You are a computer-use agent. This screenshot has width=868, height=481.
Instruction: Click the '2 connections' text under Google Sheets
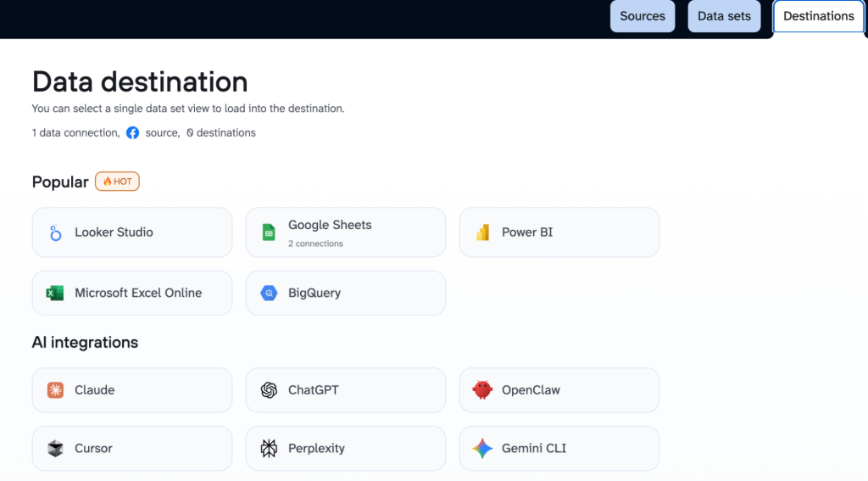tap(315, 243)
